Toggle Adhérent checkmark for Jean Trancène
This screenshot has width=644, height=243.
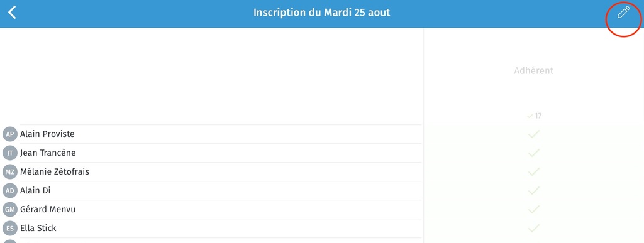533,153
